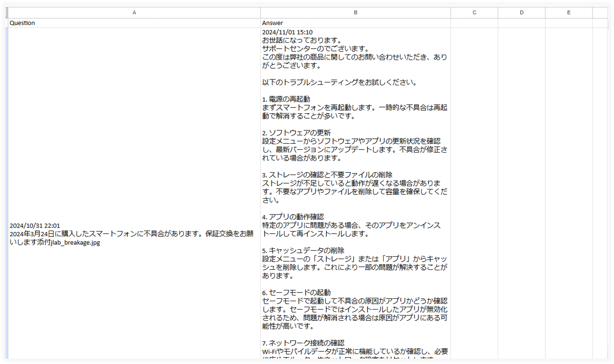Viewport: 614px width, 364px height.
Task: Click the "Answer" header cell
Action: click(356, 23)
